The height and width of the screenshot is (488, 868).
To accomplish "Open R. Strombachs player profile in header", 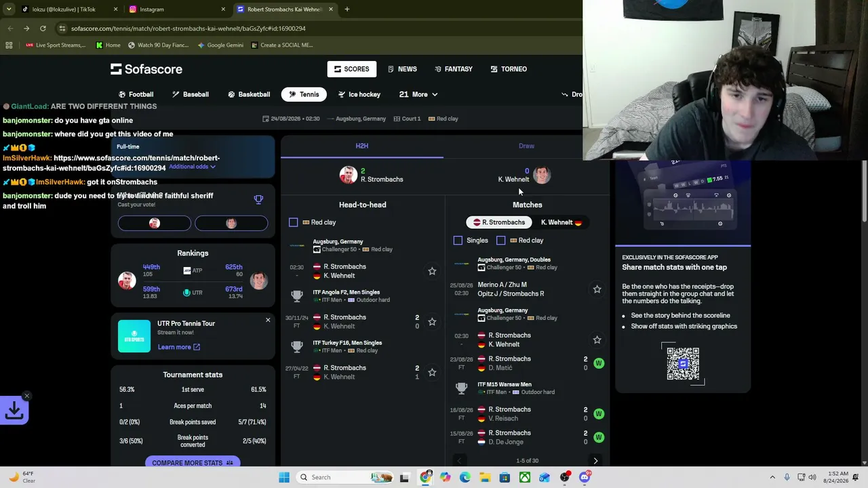I will 372,176.
